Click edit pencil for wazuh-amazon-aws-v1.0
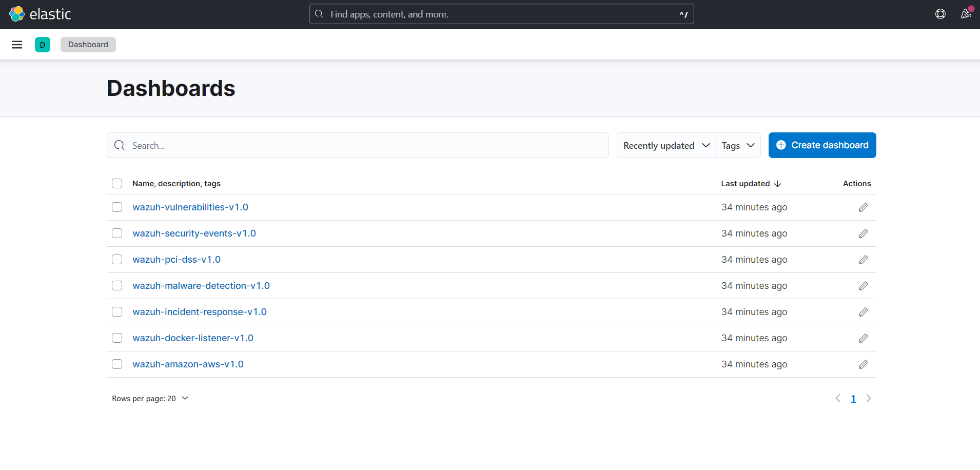Screen dimensions: 980x470 tap(863, 364)
